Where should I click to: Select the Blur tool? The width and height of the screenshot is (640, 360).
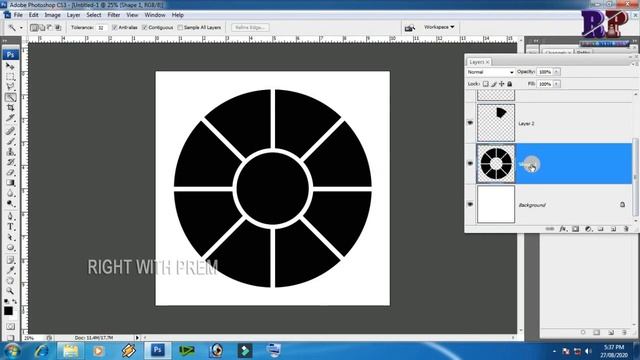10,193
